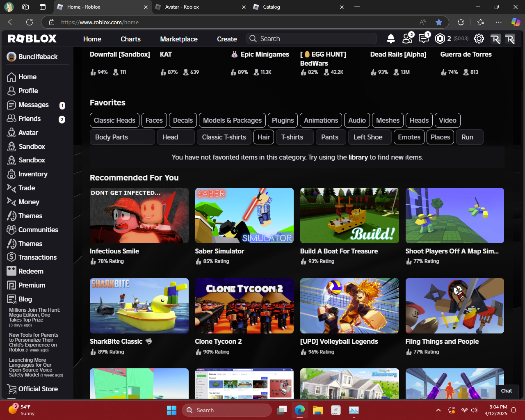Select the Animations favorites category
525x420 pixels.
pyautogui.click(x=321, y=120)
